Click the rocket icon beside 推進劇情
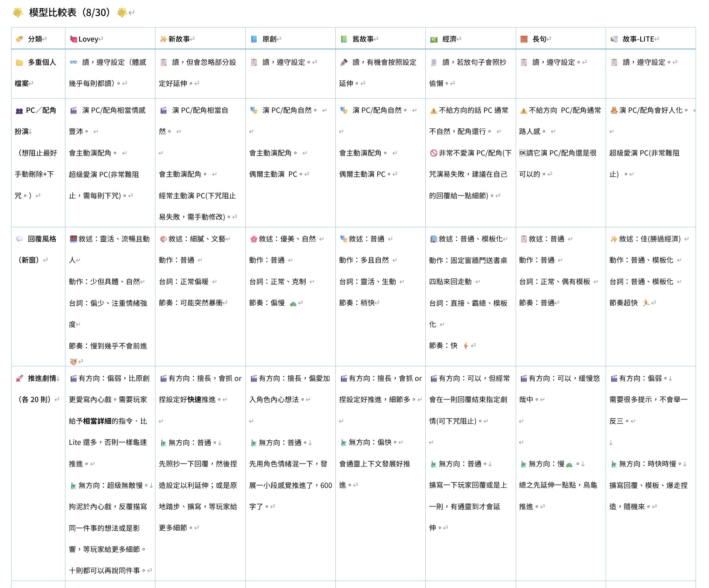Viewport: 709px width, 588px height. 19,379
